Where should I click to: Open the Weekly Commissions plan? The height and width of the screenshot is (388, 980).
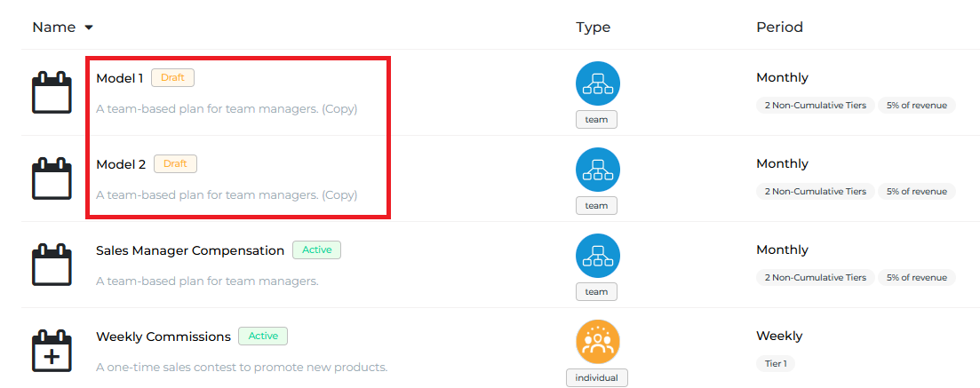tap(163, 337)
